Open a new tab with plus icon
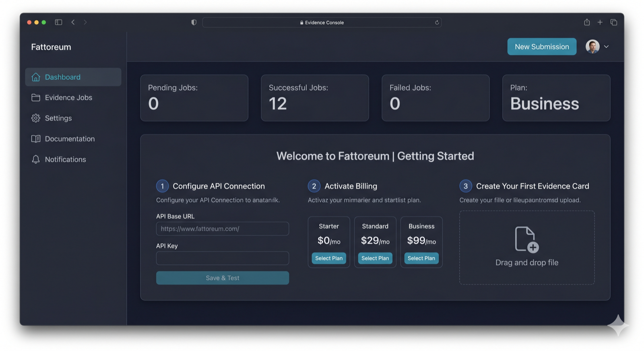Image resolution: width=644 pixels, height=351 pixels. click(x=600, y=22)
